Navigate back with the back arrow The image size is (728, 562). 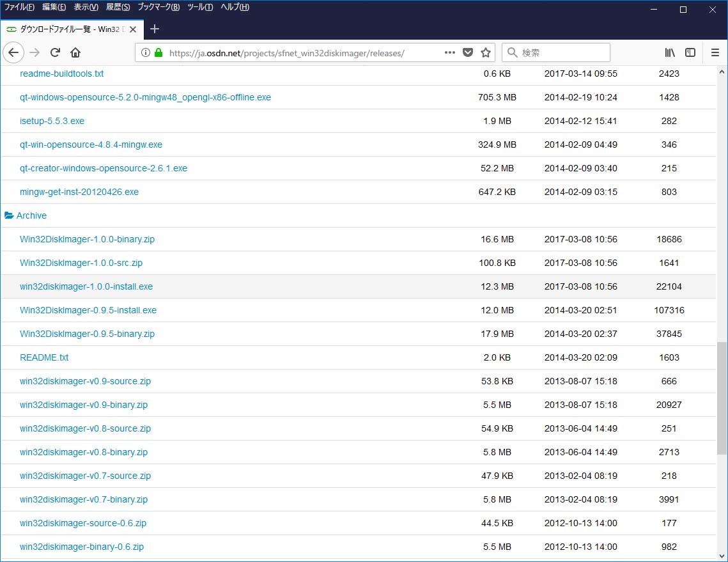tap(13, 52)
